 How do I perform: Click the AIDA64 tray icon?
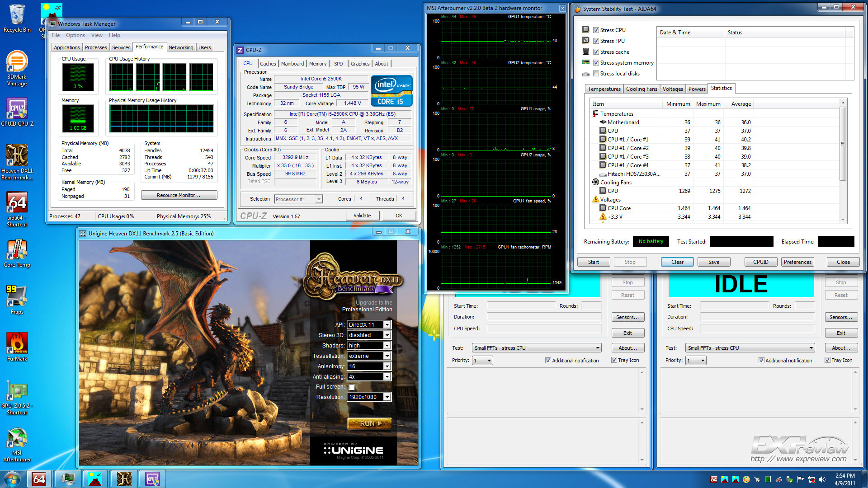(x=714, y=479)
